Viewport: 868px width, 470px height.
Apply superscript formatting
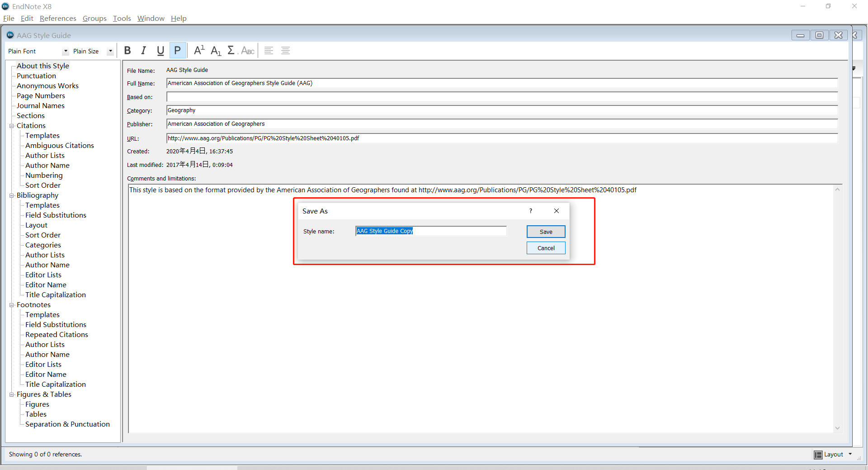(x=199, y=51)
